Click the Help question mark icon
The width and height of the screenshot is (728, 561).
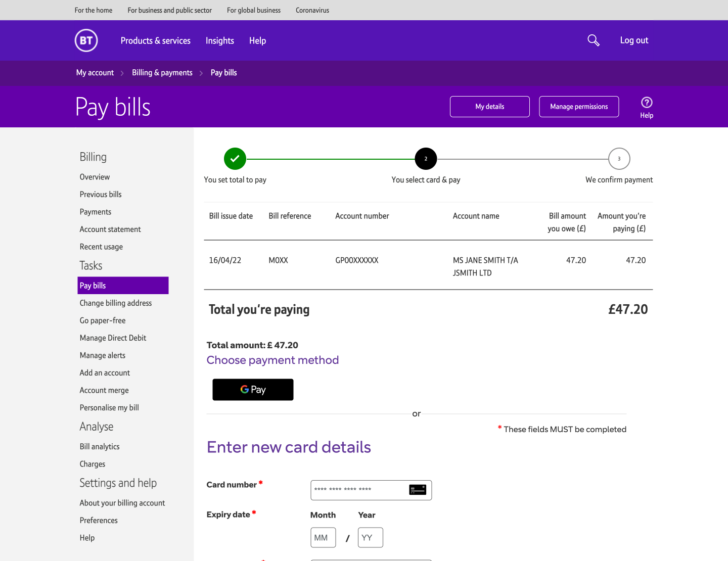point(647,103)
